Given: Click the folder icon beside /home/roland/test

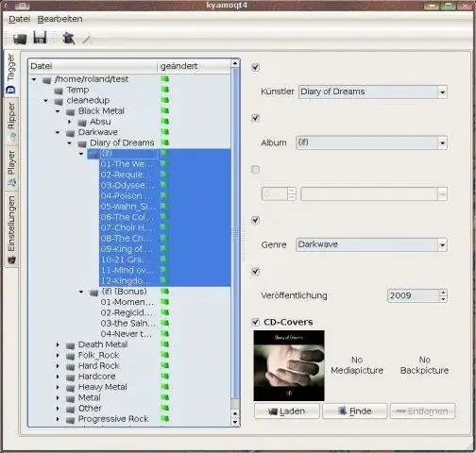Looking at the screenshot, I should pyautogui.click(x=46, y=80).
